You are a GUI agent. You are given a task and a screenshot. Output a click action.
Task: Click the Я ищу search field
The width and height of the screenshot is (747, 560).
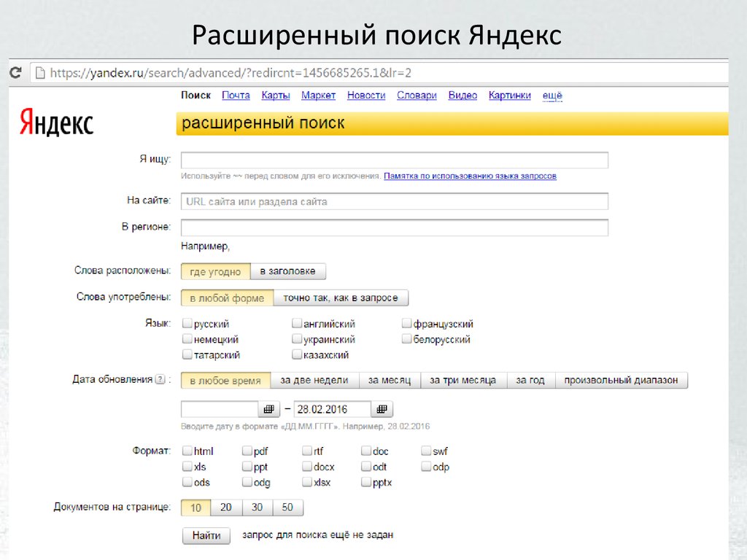[x=394, y=160]
